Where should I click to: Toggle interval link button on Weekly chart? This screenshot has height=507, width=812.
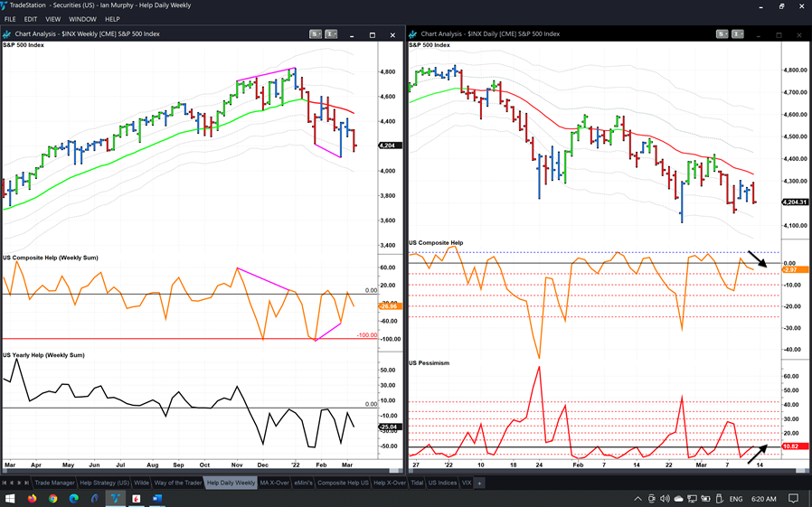[332, 34]
